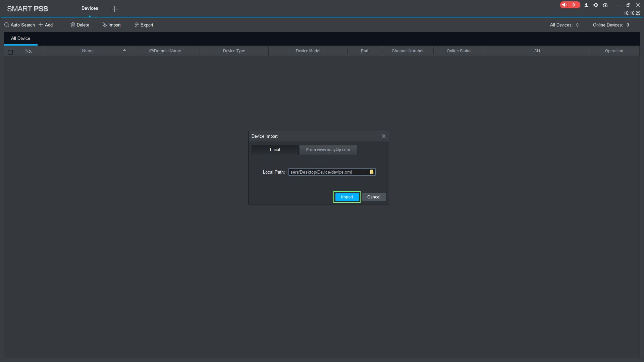Viewport: 644px width, 362px height.
Task: Click the Add device button
Action: point(46,25)
